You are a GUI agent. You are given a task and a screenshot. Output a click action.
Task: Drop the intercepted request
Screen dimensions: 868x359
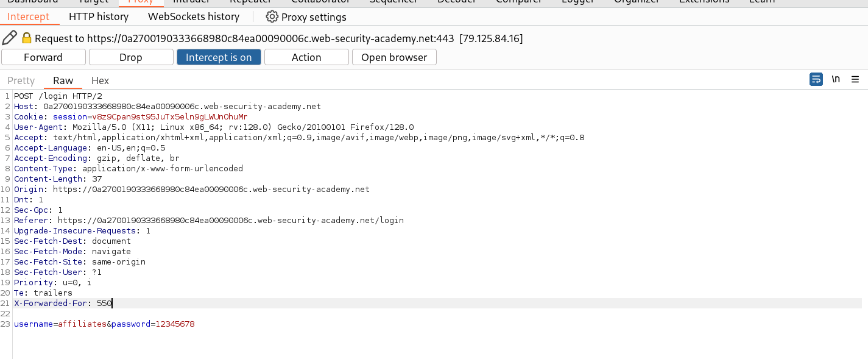coord(131,57)
